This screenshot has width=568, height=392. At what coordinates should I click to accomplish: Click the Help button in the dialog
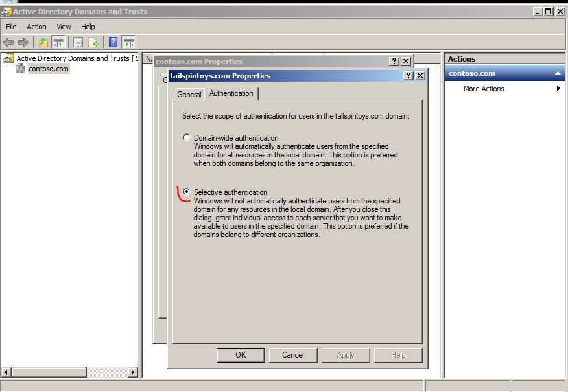coord(398,355)
